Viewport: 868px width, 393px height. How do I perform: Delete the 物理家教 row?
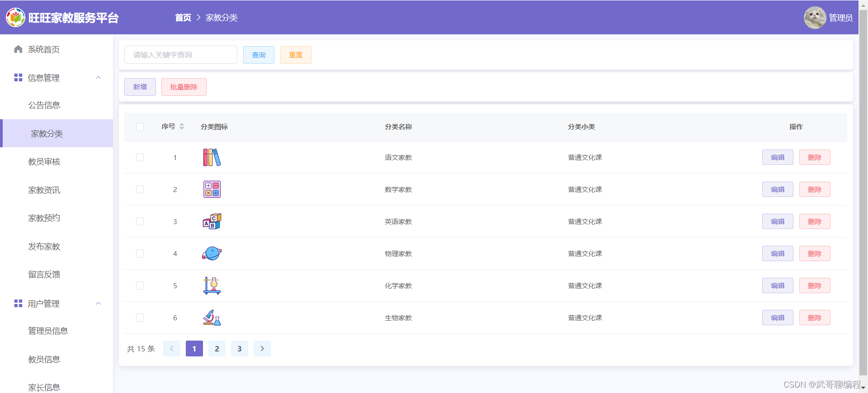pos(815,253)
